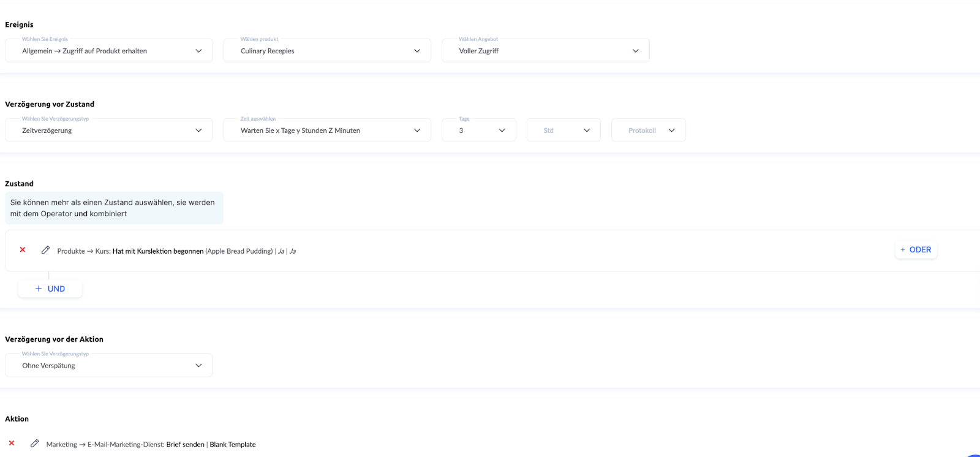
Task: Expand the Culinary Recepies product dropdown
Action: [x=327, y=51]
